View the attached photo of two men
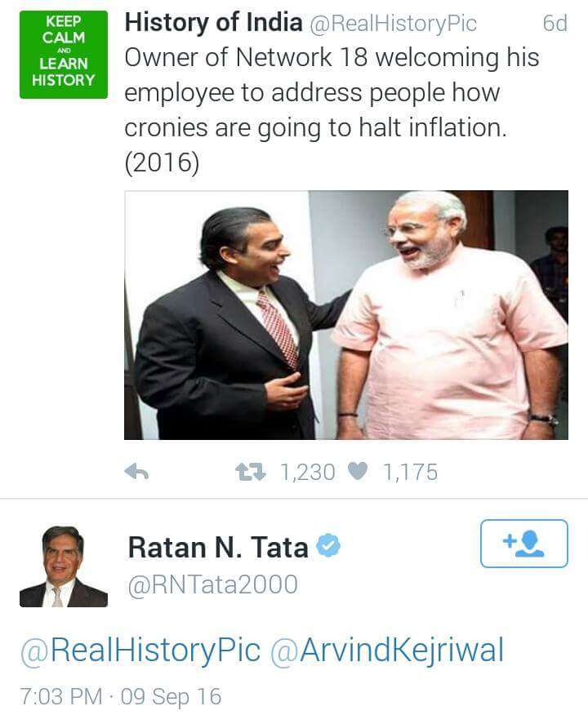Screen dimensions: 588x724 (x=346, y=315)
